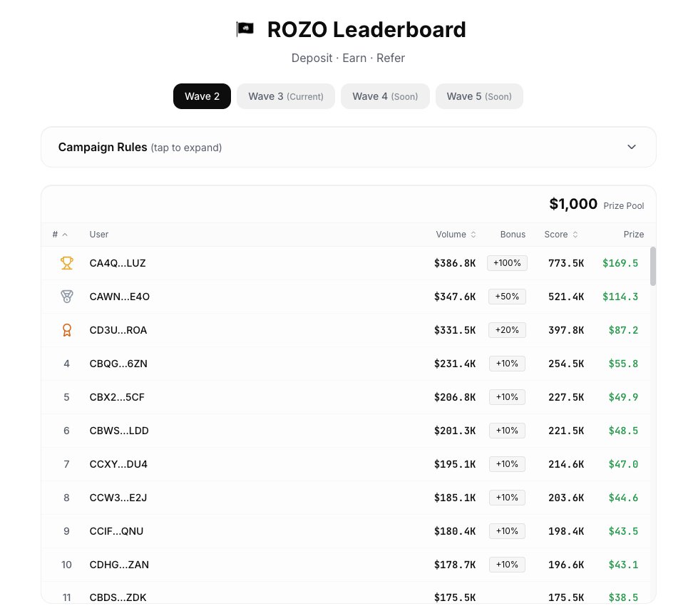Click the user CD3U...ROA
698x616 pixels.
click(x=118, y=330)
